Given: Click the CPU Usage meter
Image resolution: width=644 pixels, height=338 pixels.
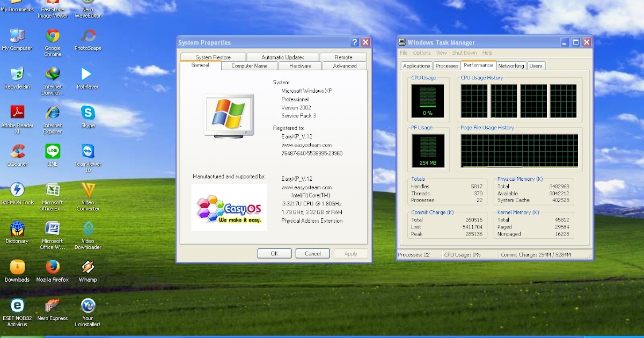Looking at the screenshot, I should click(428, 101).
